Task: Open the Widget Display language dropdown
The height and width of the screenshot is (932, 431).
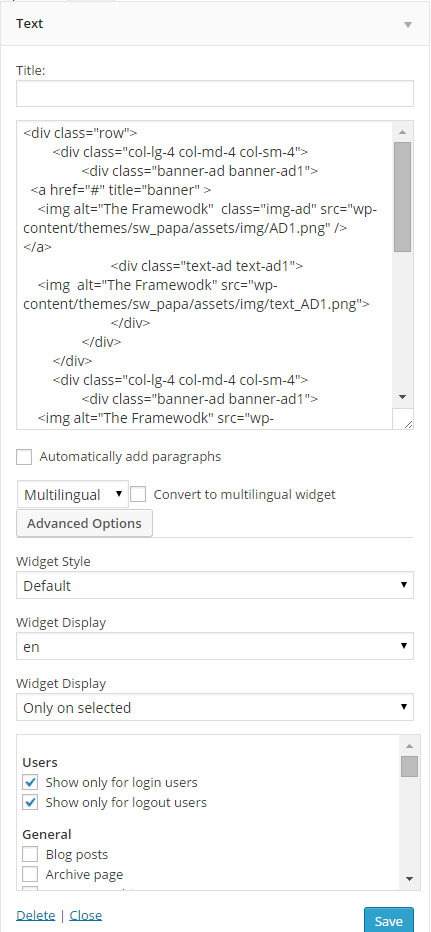Action: coord(215,647)
